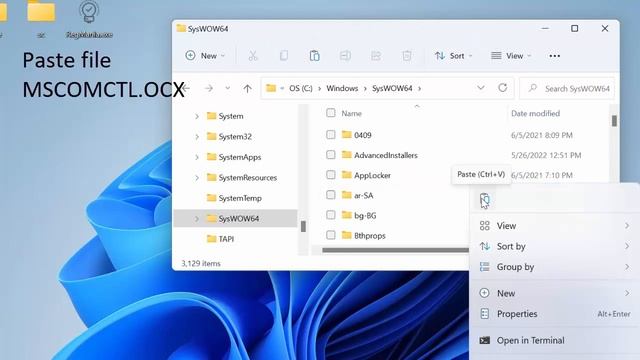Viewport: 640px width, 360px height.
Task: Click the Rename icon in toolbar
Action: click(x=345, y=56)
